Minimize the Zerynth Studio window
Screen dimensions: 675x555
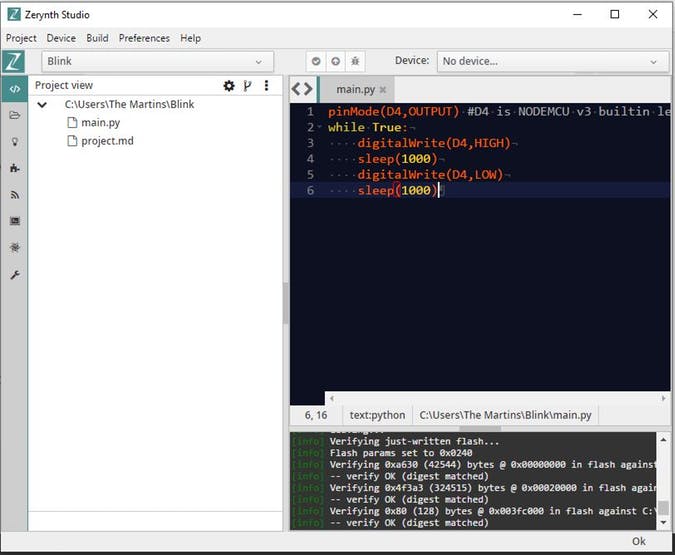tap(577, 14)
